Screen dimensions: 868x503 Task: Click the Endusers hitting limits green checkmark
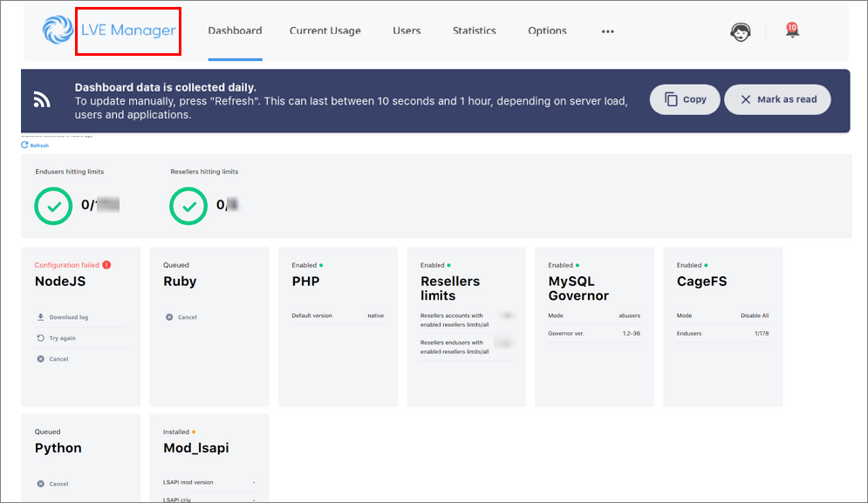click(x=54, y=206)
